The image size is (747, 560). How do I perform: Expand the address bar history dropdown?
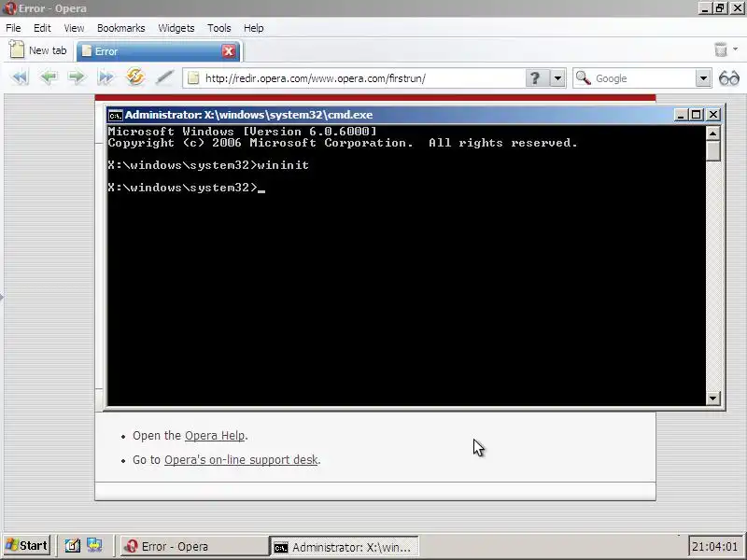557,78
